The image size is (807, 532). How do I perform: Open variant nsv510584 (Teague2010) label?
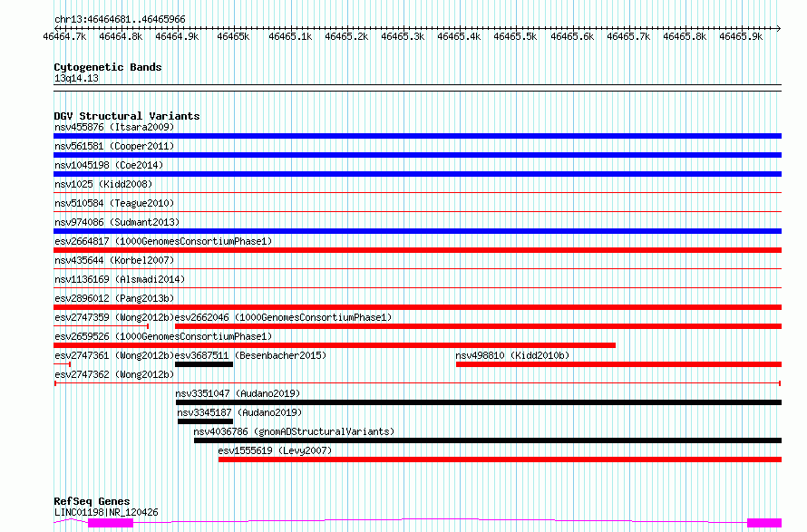click(114, 203)
